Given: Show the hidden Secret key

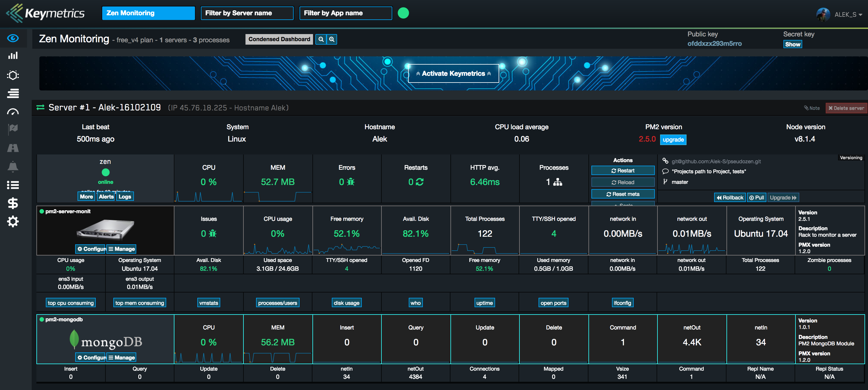Looking at the screenshot, I should 792,45.
